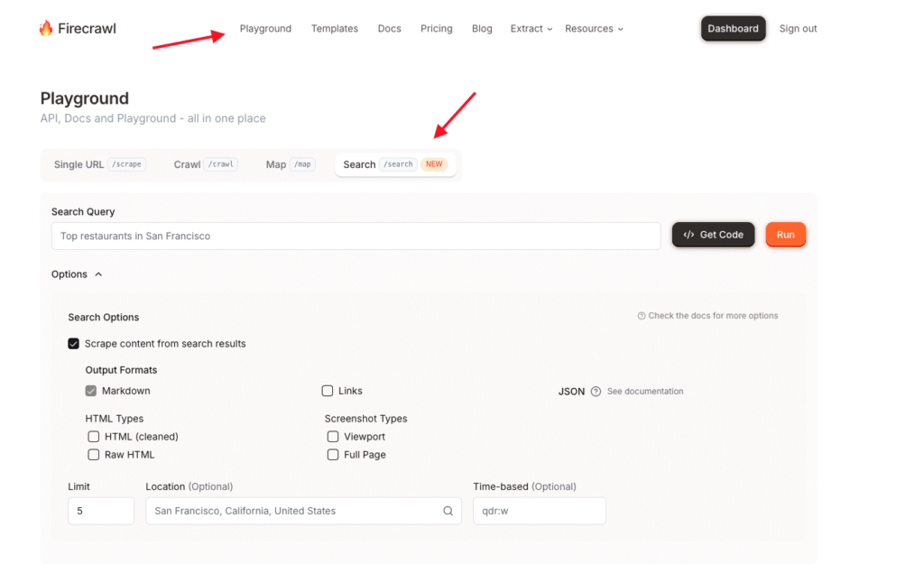924x574 pixels.
Task: Click the magnifier icon in Location field
Action: (448, 511)
